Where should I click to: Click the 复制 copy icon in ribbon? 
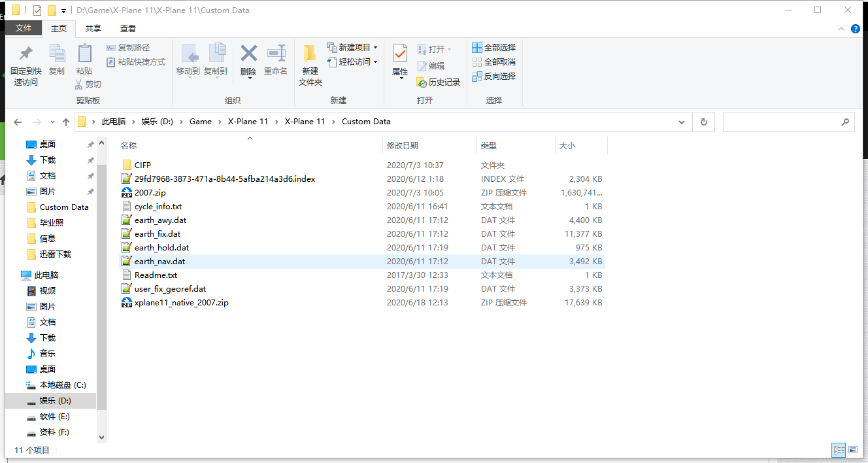(x=57, y=54)
